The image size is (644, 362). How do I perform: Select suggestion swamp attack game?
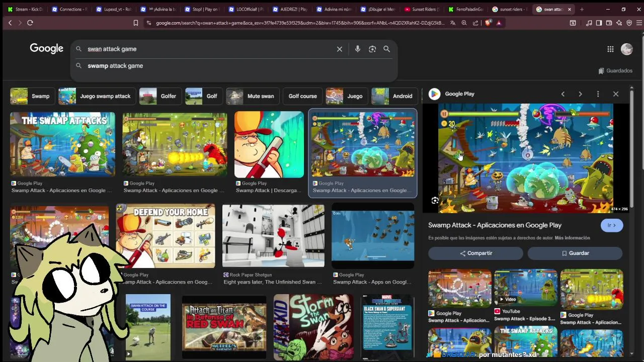[x=115, y=66]
